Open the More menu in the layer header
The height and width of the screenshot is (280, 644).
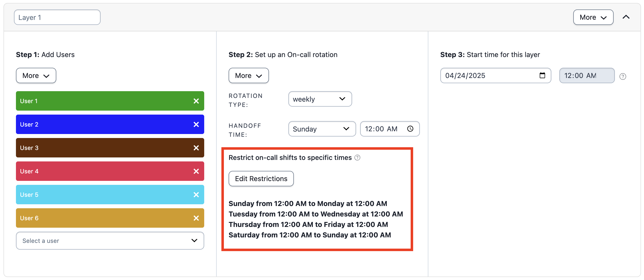[593, 17]
